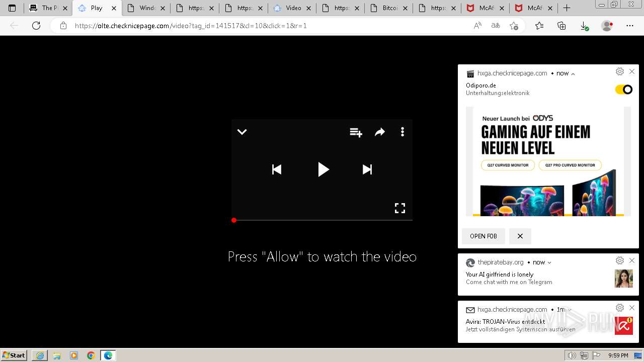Add this page to favorites

514,26
